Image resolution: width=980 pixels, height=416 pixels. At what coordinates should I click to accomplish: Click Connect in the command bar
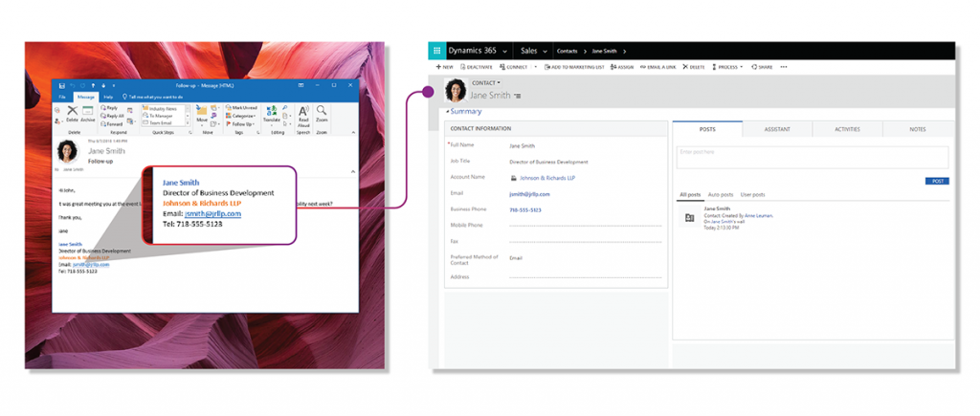513,67
